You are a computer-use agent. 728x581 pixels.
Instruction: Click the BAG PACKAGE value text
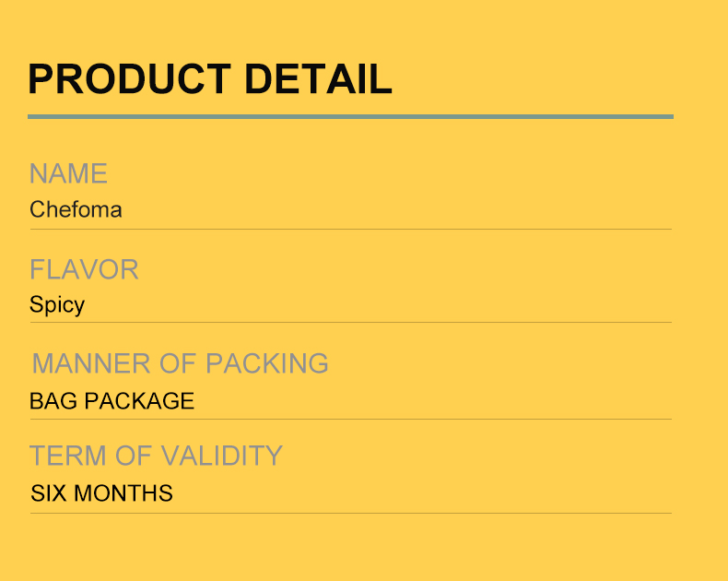click(x=112, y=400)
